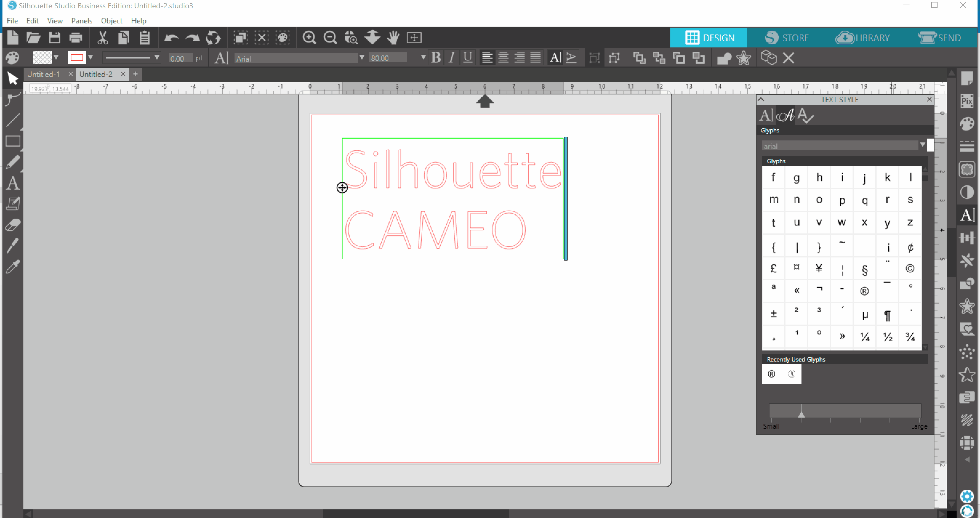
Task: Choose the Rectangle drawing tool
Action: [x=13, y=141]
